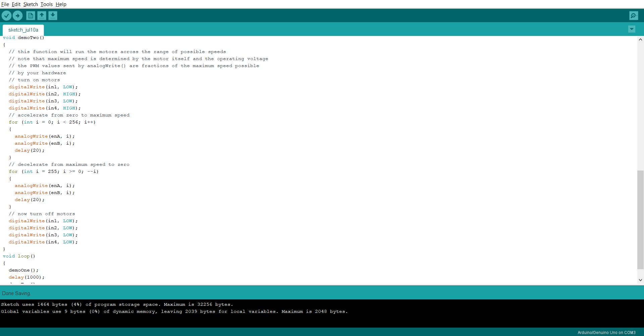Expand the tab options dropdown arrow

(632, 29)
